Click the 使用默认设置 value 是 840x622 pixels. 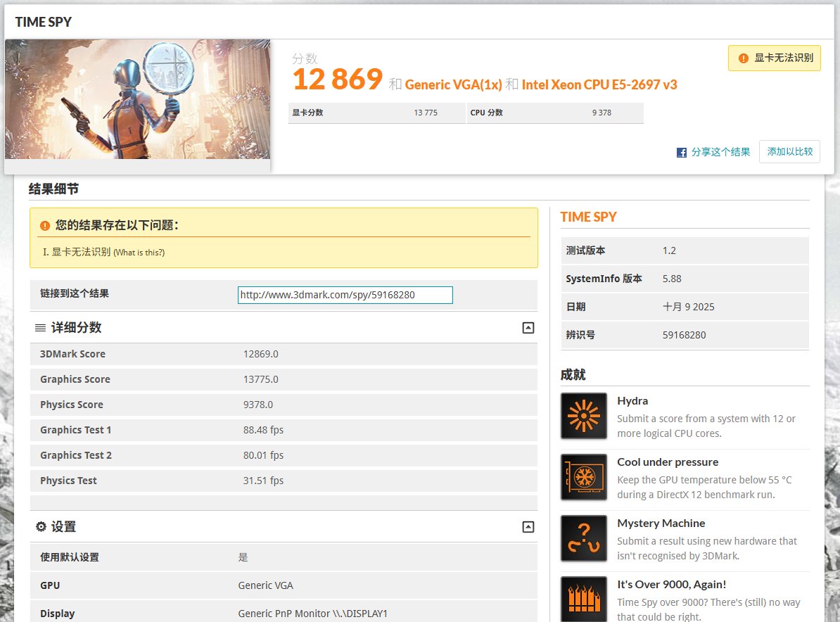coord(243,557)
